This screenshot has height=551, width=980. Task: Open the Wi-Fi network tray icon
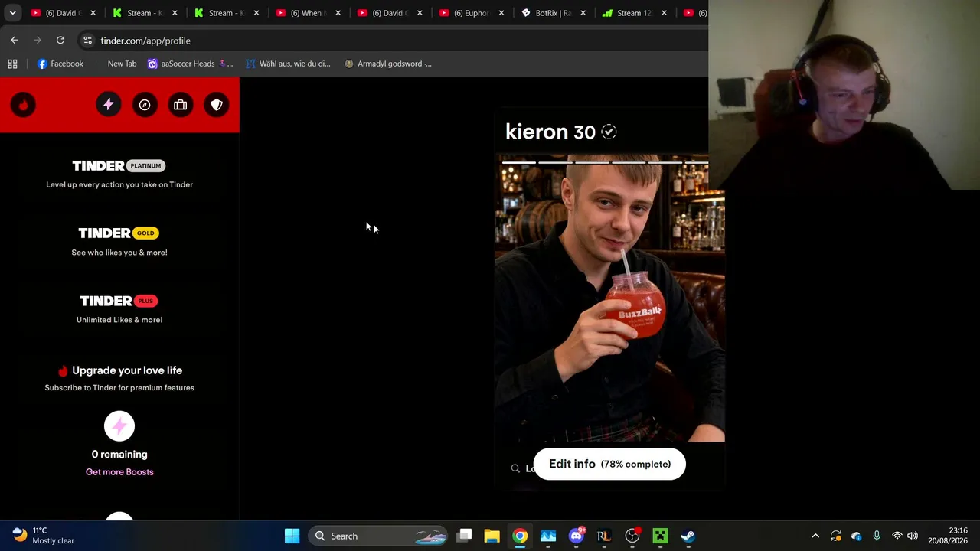point(897,536)
